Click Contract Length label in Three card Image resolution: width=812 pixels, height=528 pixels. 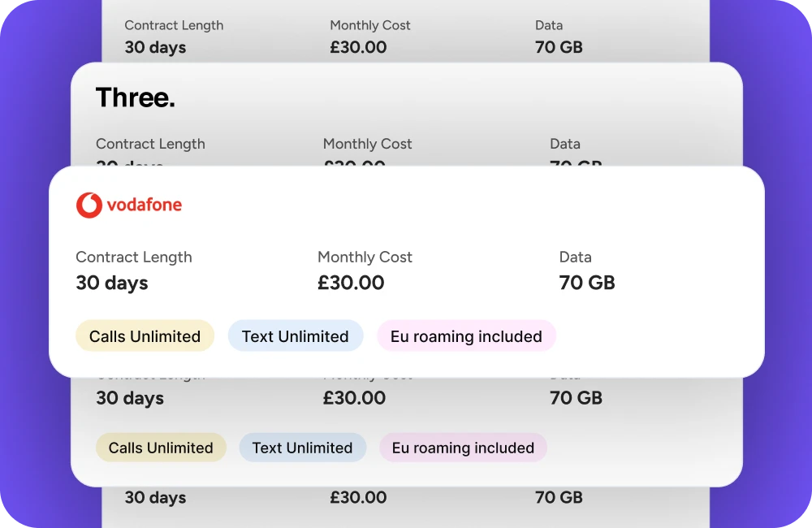click(x=150, y=144)
